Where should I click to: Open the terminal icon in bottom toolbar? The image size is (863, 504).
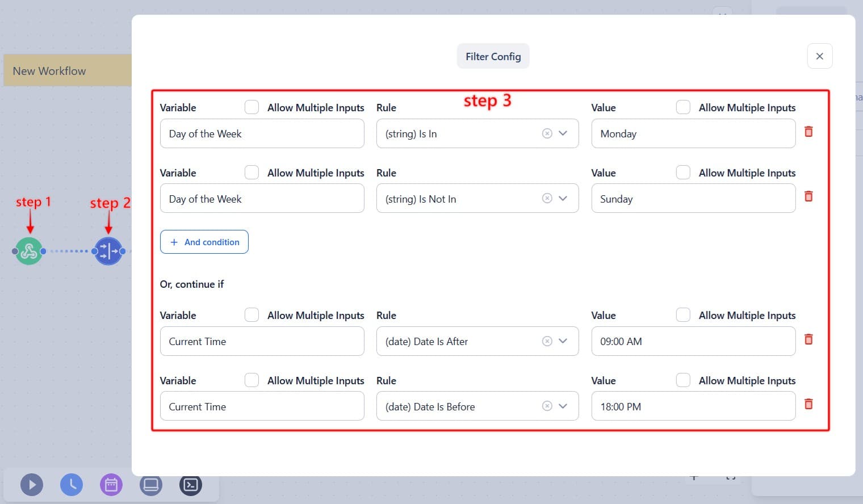click(191, 485)
